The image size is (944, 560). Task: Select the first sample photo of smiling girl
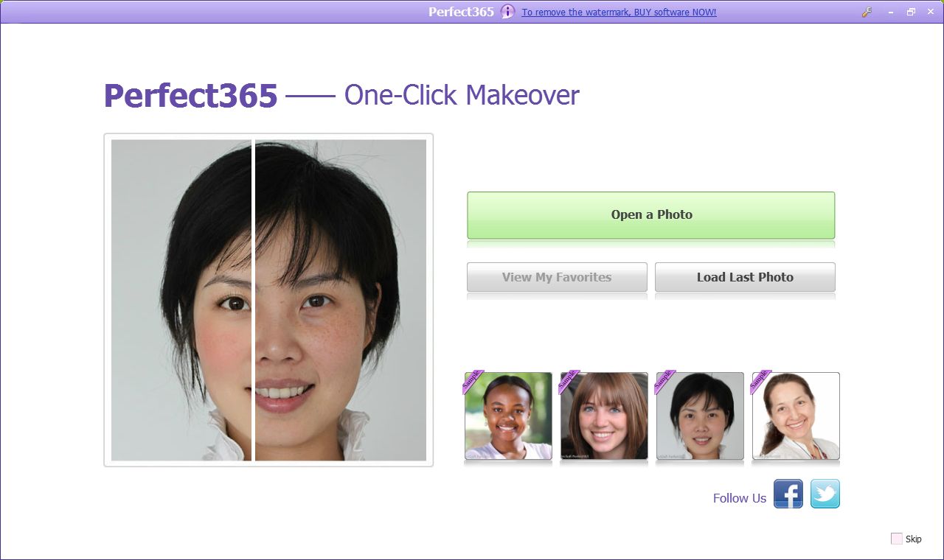point(508,416)
